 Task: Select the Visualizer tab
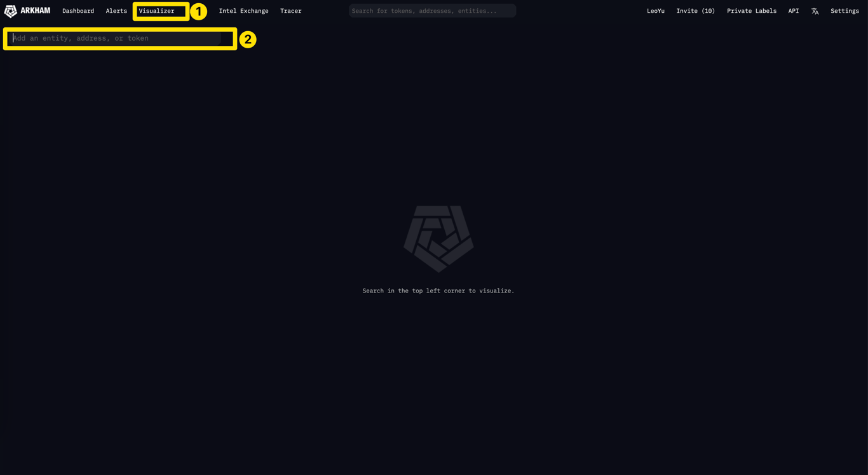(x=157, y=11)
